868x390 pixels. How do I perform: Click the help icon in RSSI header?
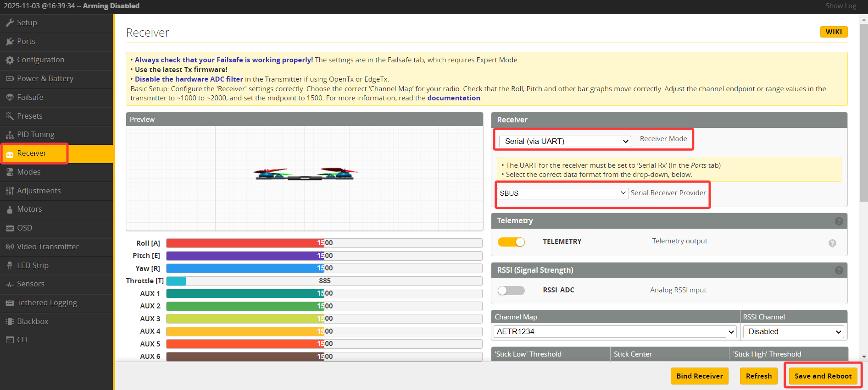(x=839, y=270)
